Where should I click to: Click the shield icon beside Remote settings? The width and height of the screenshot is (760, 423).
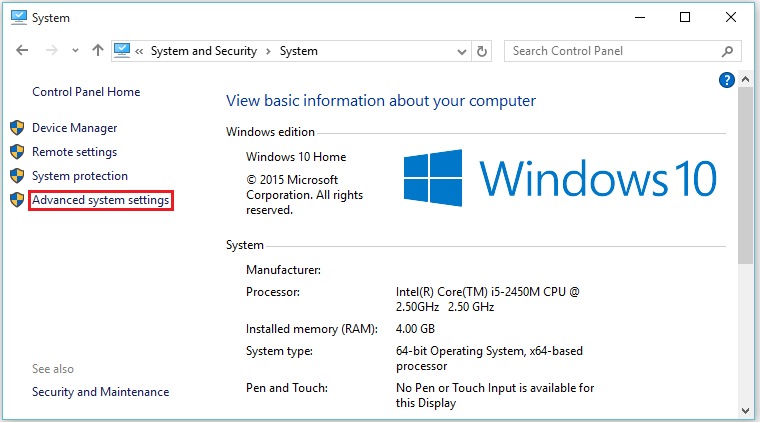(17, 152)
